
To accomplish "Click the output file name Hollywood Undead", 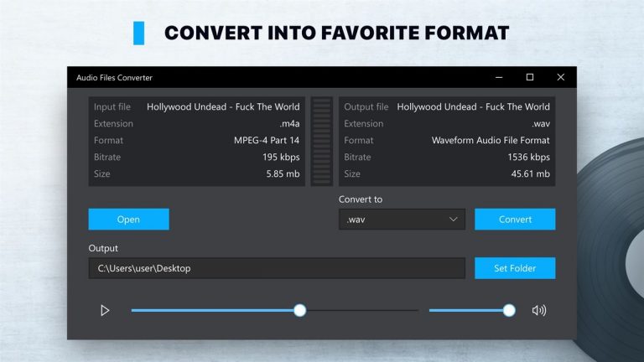I will point(473,106).
